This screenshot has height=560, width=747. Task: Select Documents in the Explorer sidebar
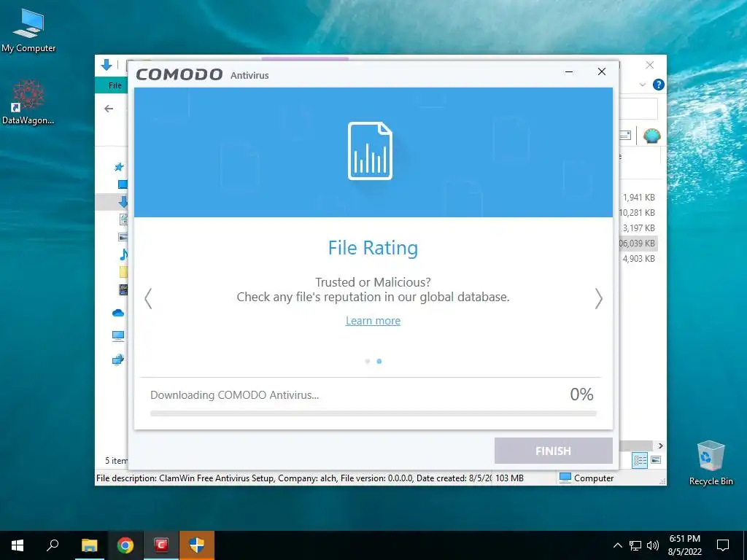point(123,219)
